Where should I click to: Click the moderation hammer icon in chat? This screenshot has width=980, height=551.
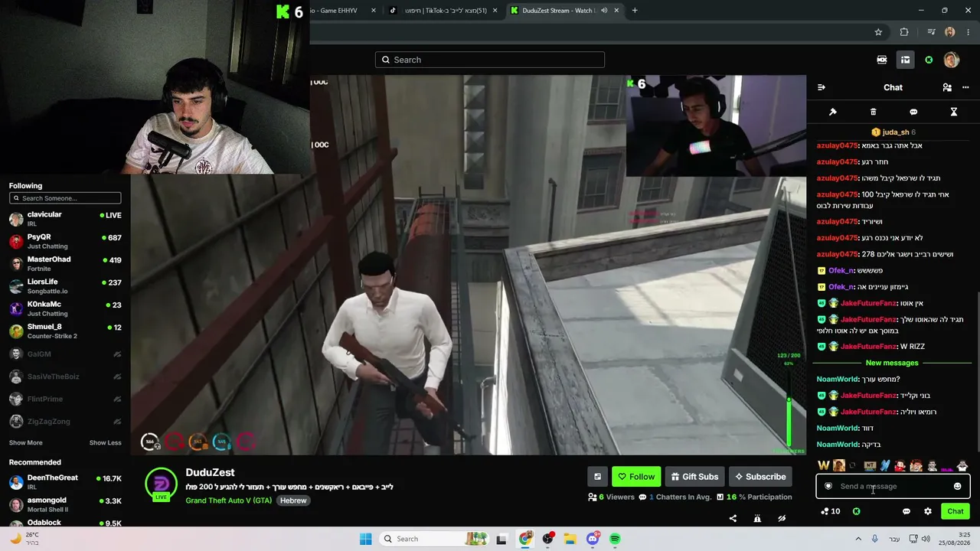click(x=833, y=112)
